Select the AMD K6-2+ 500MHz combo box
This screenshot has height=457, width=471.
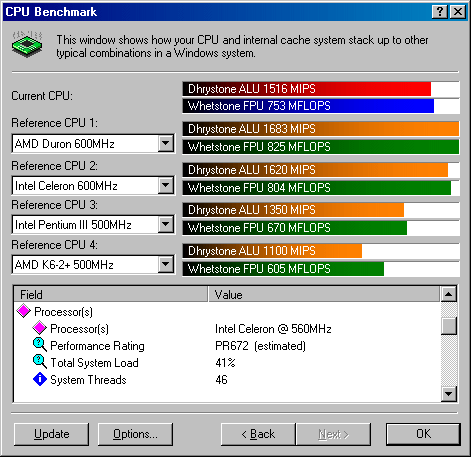click(x=93, y=265)
